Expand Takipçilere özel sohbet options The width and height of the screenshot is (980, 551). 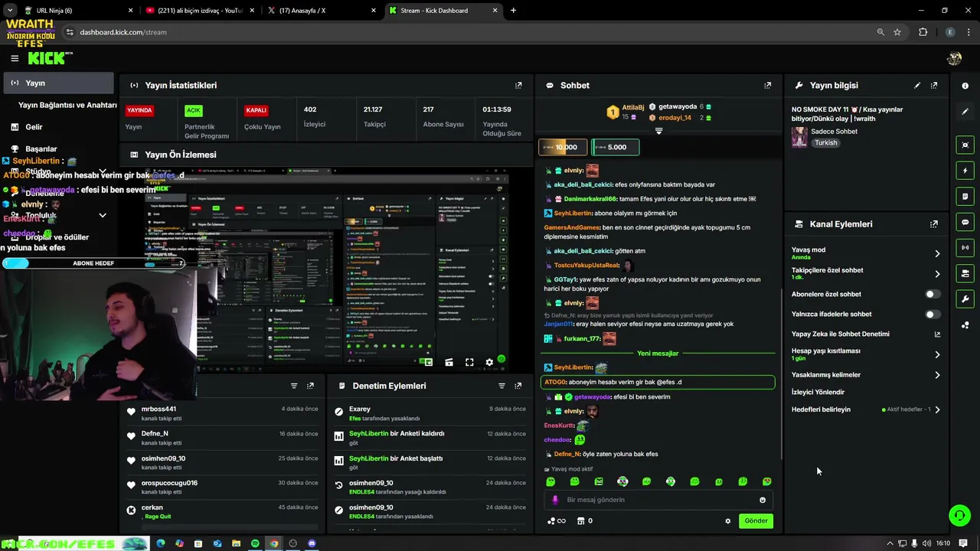(x=937, y=274)
